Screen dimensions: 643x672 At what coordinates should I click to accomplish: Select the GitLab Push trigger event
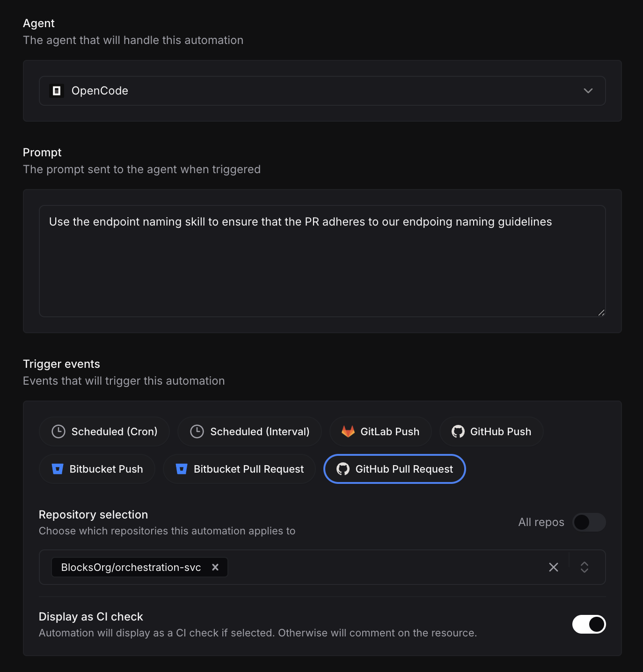tap(380, 431)
